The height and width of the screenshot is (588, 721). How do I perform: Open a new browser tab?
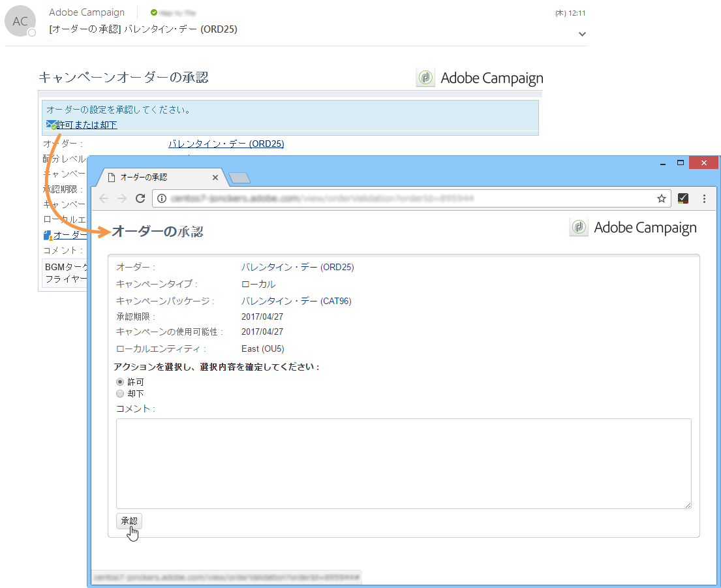tap(239, 178)
